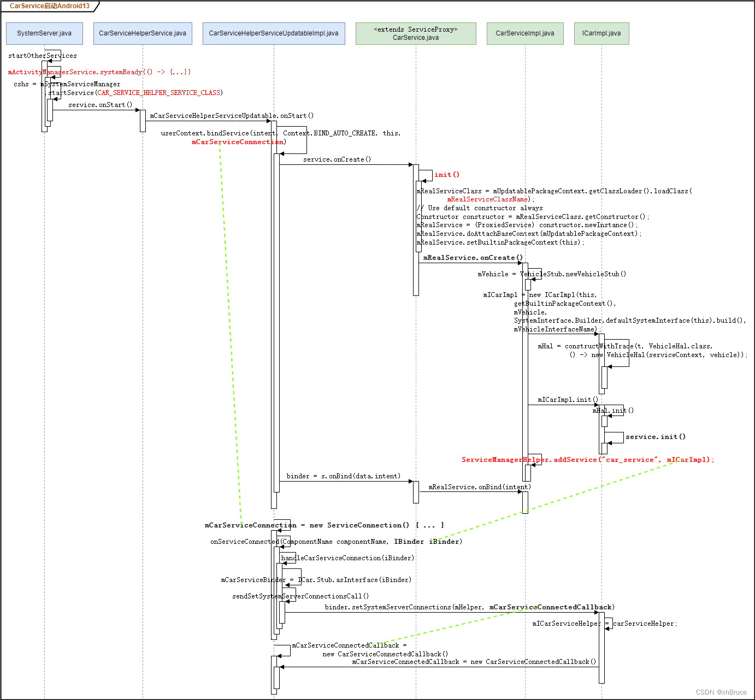Select the red mCarServiceConnection text
This screenshot has height=700, width=755.
click(x=239, y=142)
